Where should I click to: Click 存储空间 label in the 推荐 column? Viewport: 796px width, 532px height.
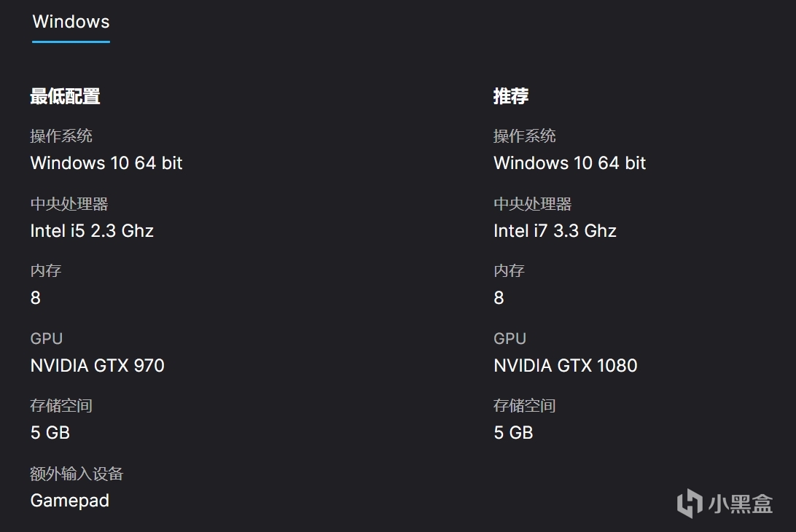pyautogui.click(x=524, y=406)
